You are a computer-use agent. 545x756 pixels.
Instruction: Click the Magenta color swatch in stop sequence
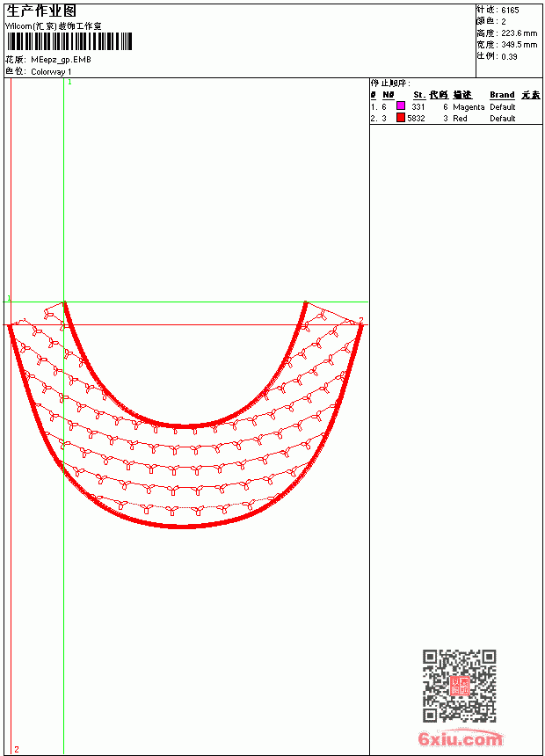[x=400, y=105]
